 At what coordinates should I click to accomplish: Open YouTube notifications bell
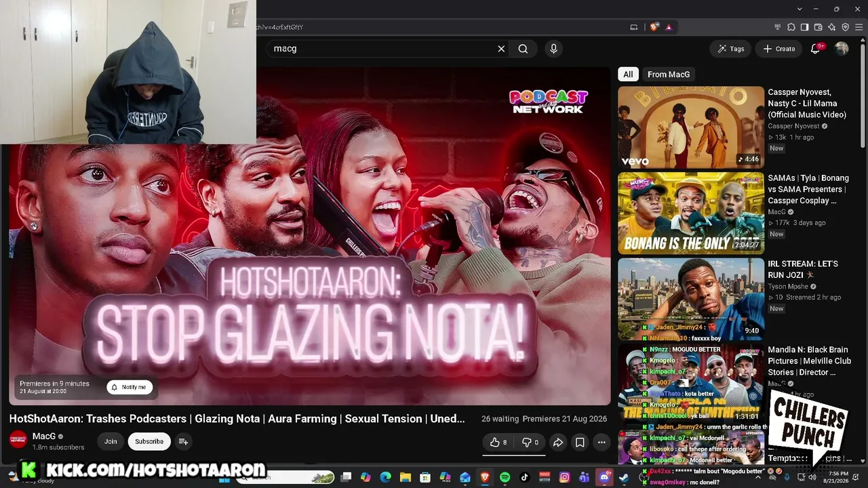(815, 49)
